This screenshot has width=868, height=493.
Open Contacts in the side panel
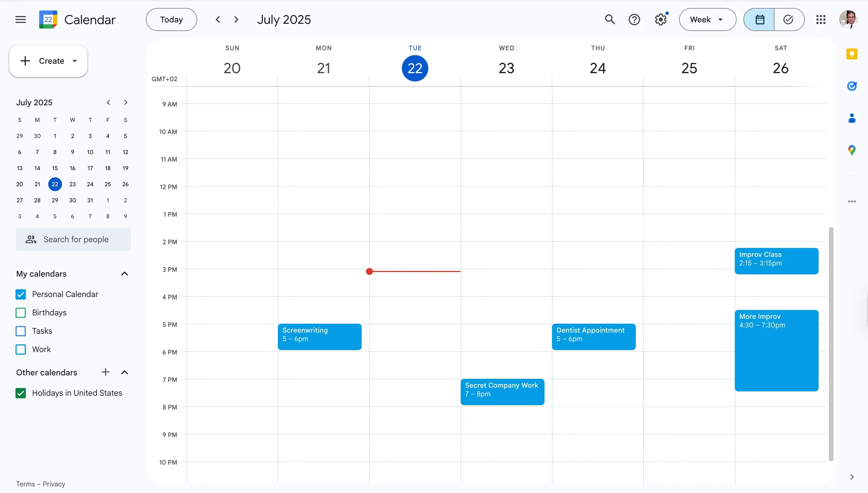coord(852,119)
